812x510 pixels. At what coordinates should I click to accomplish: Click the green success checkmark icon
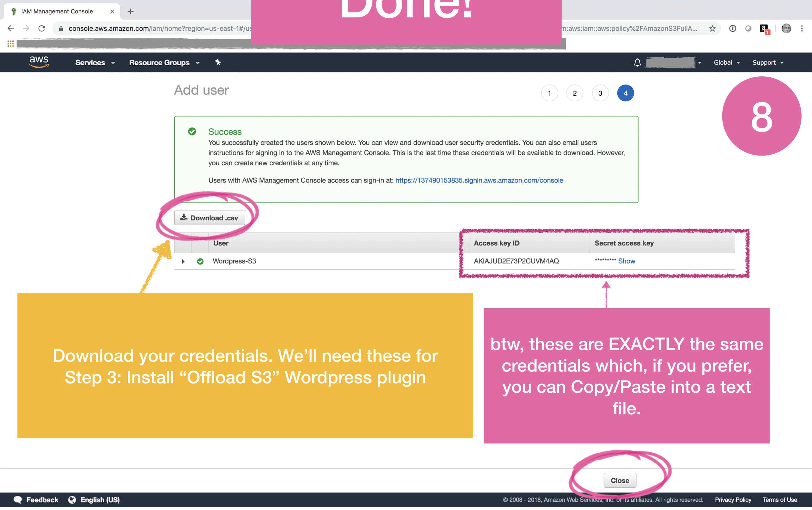(x=192, y=131)
